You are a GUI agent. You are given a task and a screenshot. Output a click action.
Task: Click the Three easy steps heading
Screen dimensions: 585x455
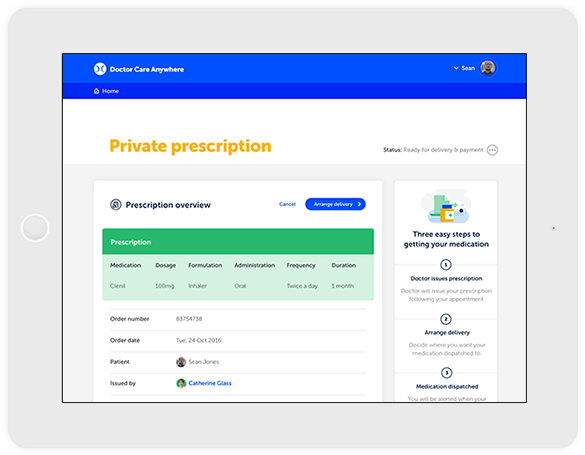point(446,239)
